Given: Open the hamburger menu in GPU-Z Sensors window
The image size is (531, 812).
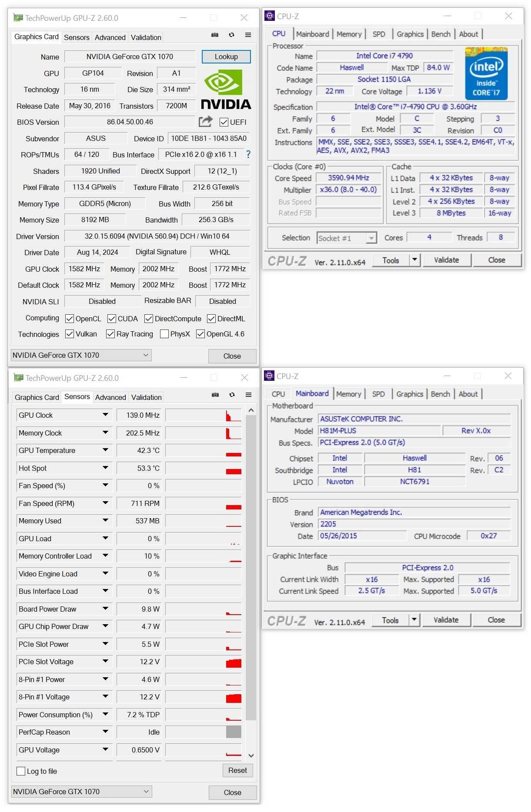Looking at the screenshot, I should [x=249, y=395].
